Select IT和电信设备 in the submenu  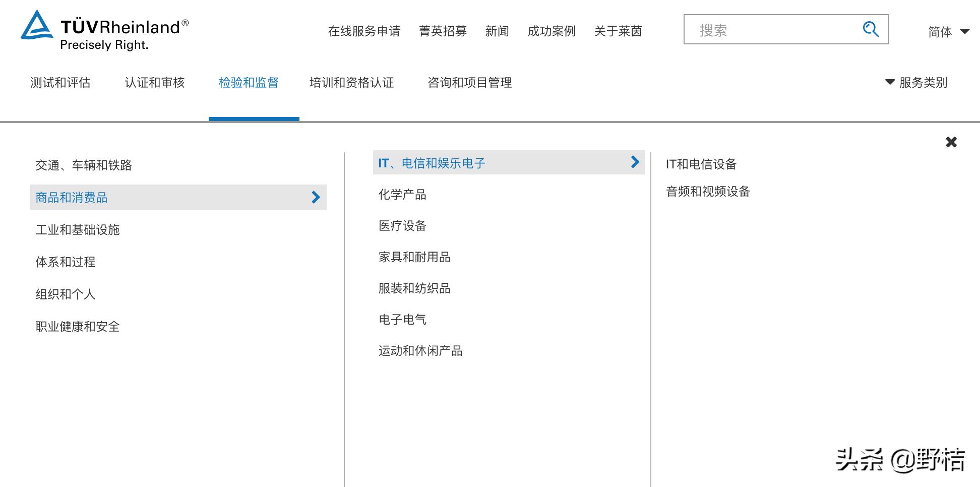click(701, 163)
